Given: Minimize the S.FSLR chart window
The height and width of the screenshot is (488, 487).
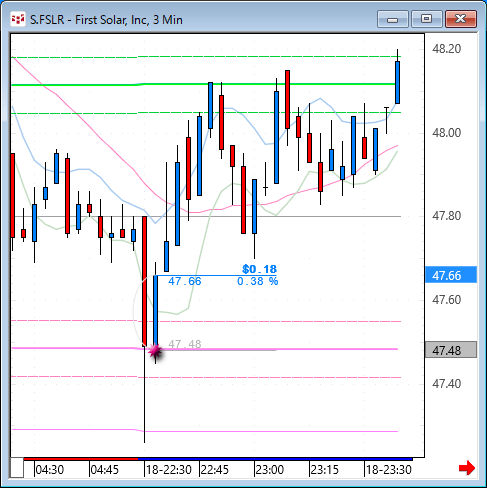Looking at the screenshot, I should [393, 19].
